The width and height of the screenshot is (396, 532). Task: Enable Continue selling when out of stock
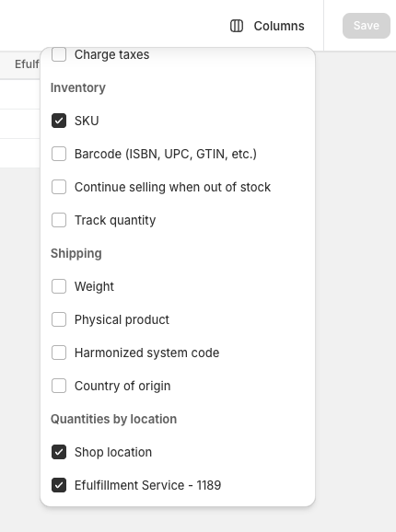tap(59, 187)
